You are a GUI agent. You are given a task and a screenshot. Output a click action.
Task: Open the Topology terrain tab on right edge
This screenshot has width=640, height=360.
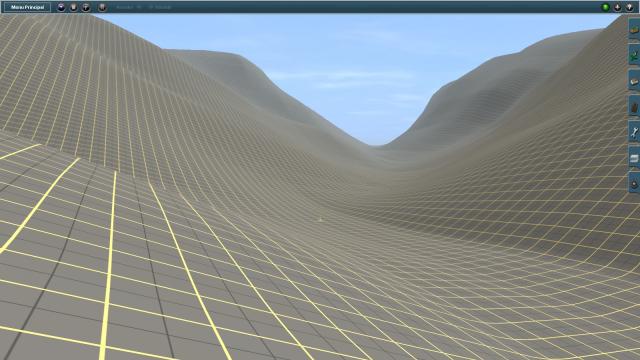(x=634, y=29)
